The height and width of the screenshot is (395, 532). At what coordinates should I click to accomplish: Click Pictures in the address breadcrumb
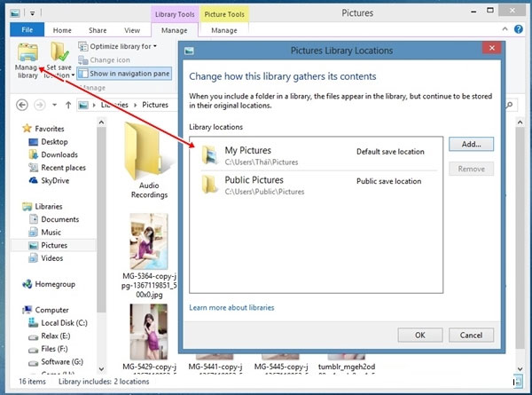click(155, 105)
